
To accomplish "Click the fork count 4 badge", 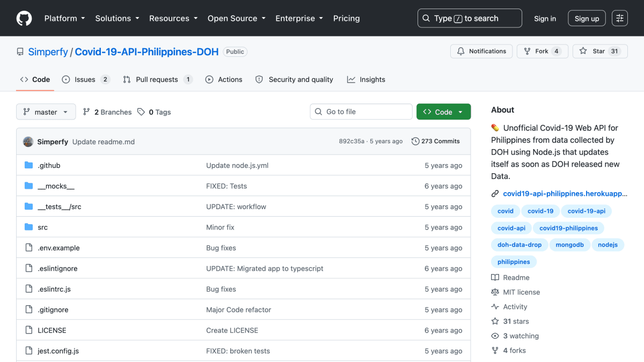I will coord(557,51).
